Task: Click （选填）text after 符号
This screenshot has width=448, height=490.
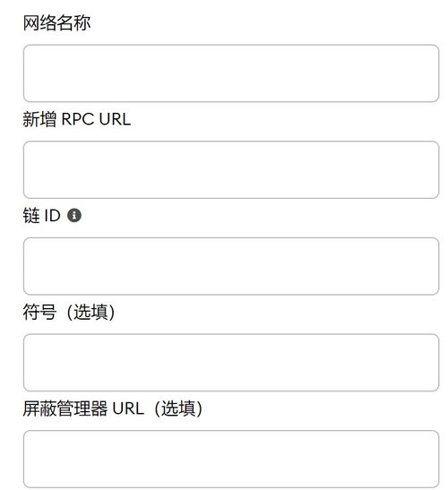Action: (x=90, y=312)
